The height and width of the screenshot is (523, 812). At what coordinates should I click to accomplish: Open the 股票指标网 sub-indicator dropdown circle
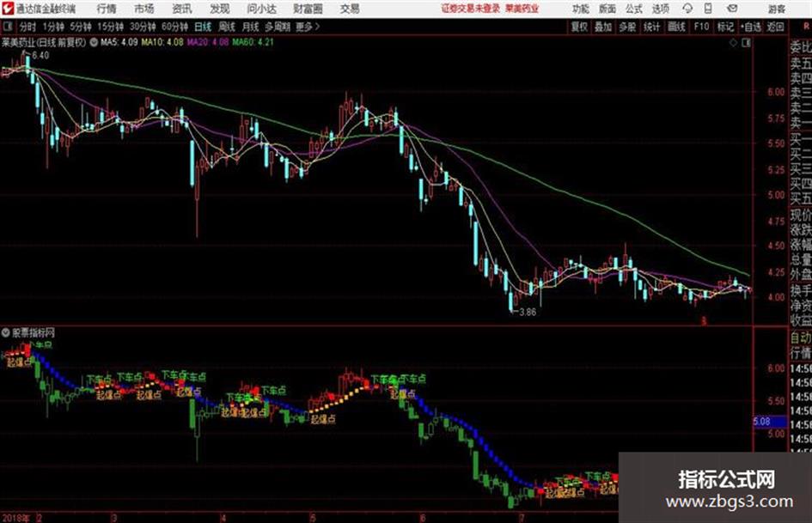point(6,332)
